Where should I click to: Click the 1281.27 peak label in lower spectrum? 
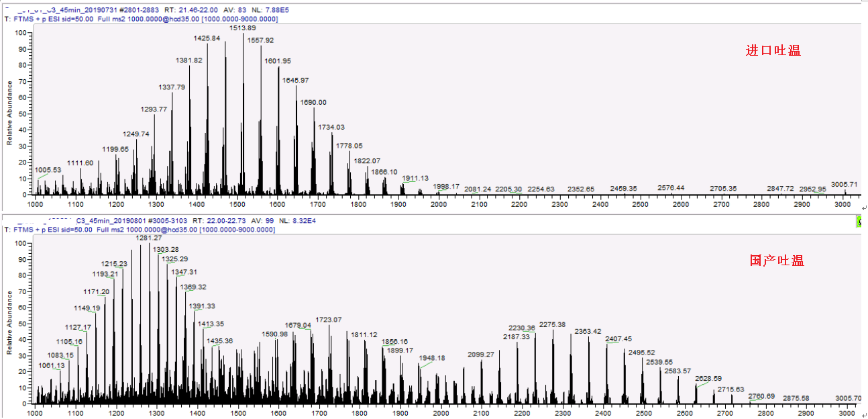point(149,238)
